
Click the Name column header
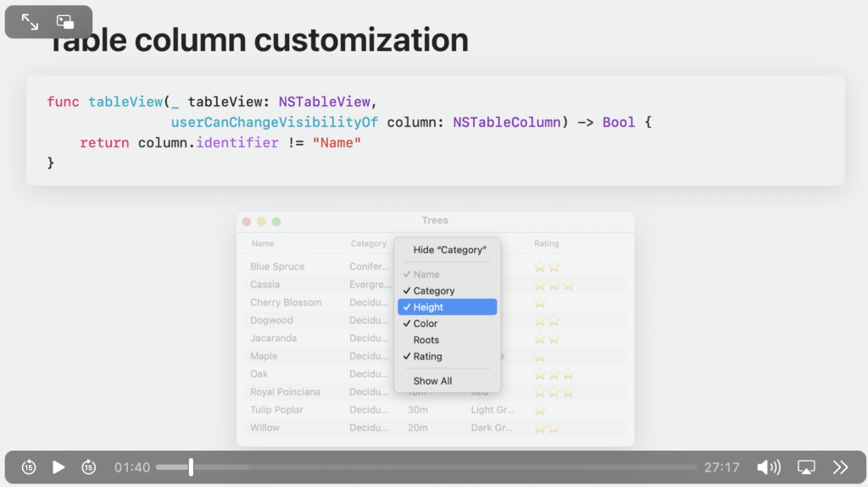[263, 244]
